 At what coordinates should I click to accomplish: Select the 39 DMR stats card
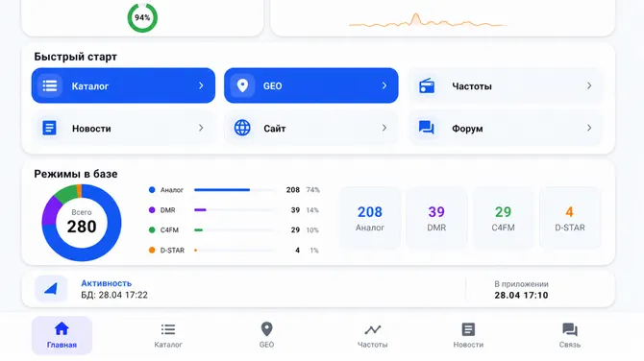point(436,218)
